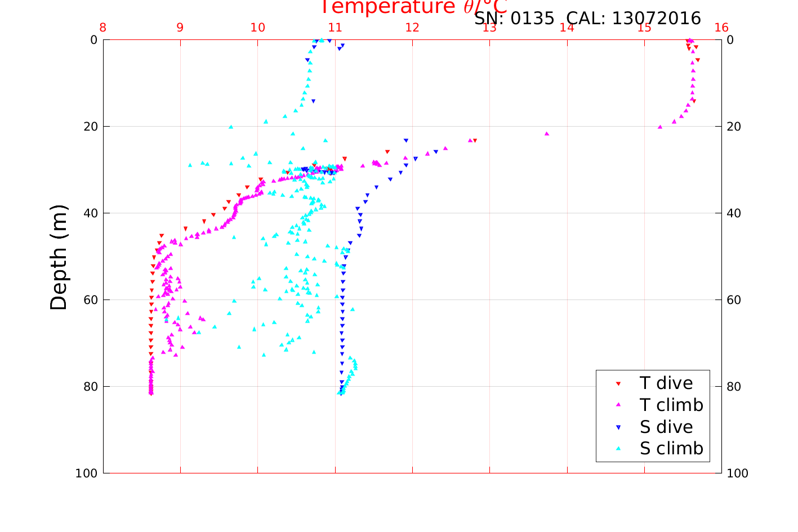Click the 'T dive' legend label
Screen dimensions: 798x532
pyautogui.click(x=666, y=383)
